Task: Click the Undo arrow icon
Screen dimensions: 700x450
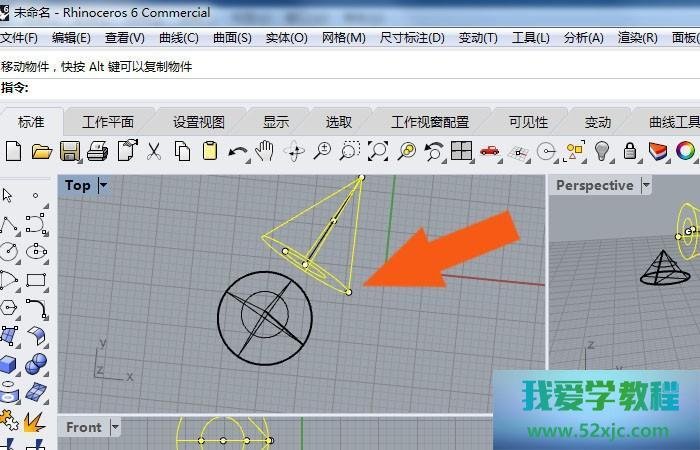Action: 238,151
